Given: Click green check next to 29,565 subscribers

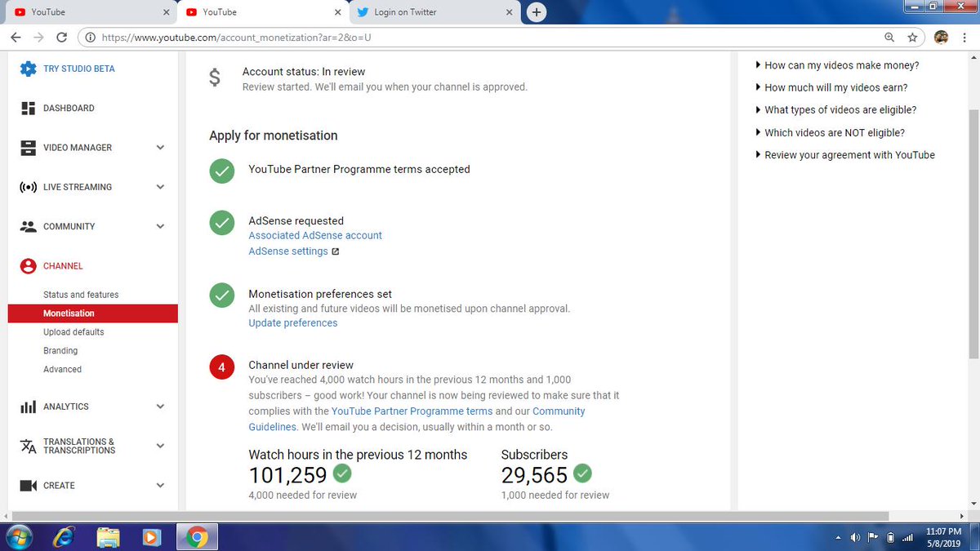Looking at the screenshot, I should (582, 473).
